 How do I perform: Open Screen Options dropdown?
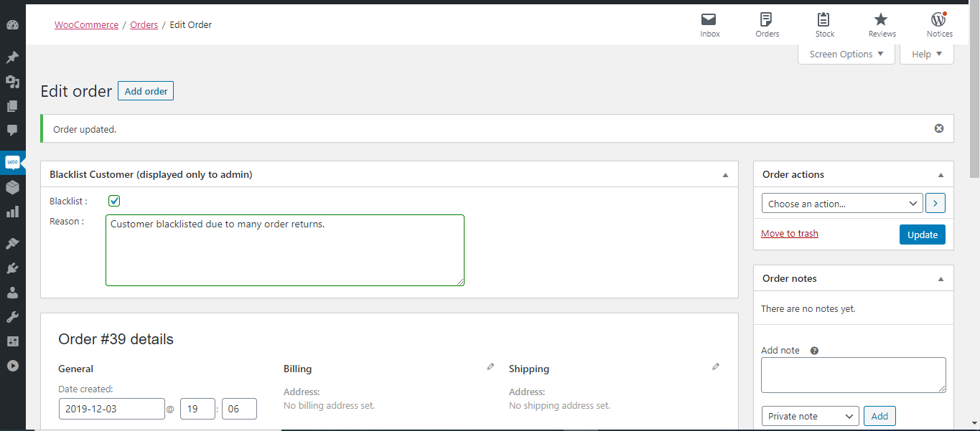[846, 54]
